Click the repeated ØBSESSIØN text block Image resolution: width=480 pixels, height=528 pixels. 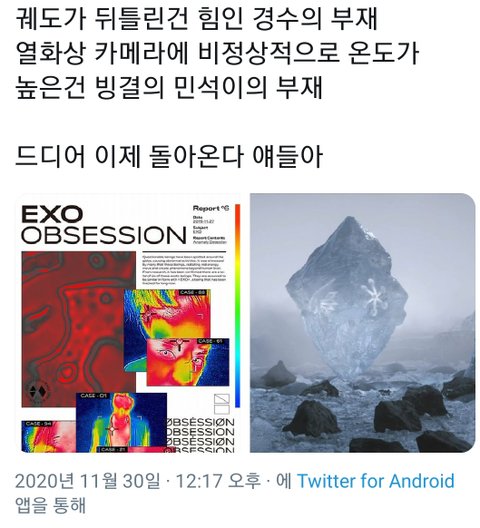pyautogui.click(x=200, y=435)
